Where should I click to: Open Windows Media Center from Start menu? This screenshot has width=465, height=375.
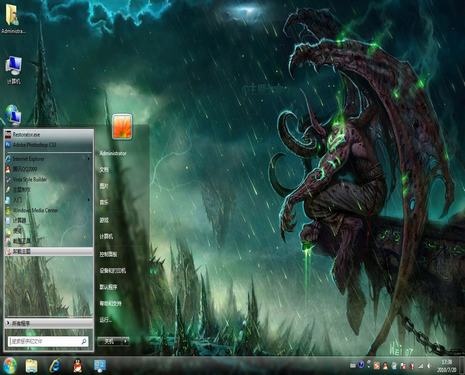click(x=49, y=210)
